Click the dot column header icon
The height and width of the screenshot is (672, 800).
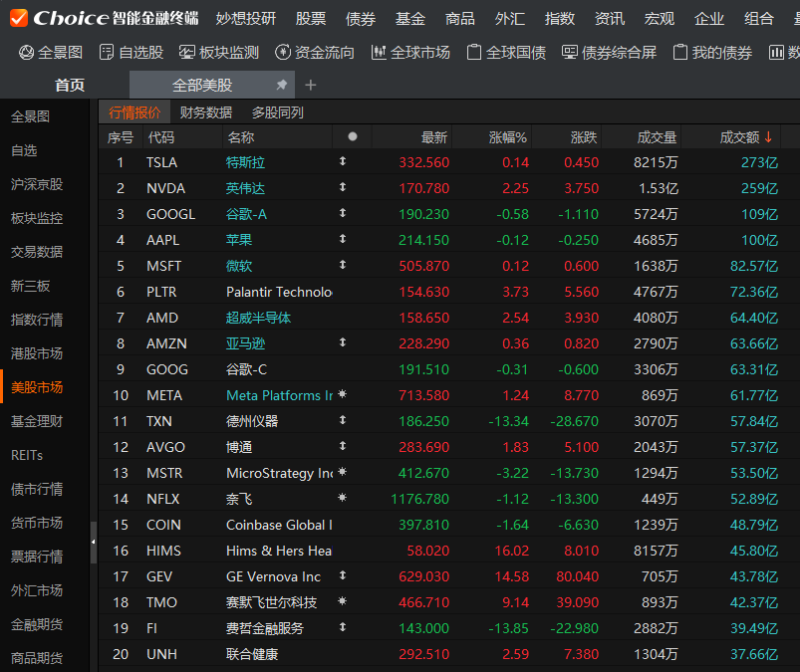(x=352, y=136)
